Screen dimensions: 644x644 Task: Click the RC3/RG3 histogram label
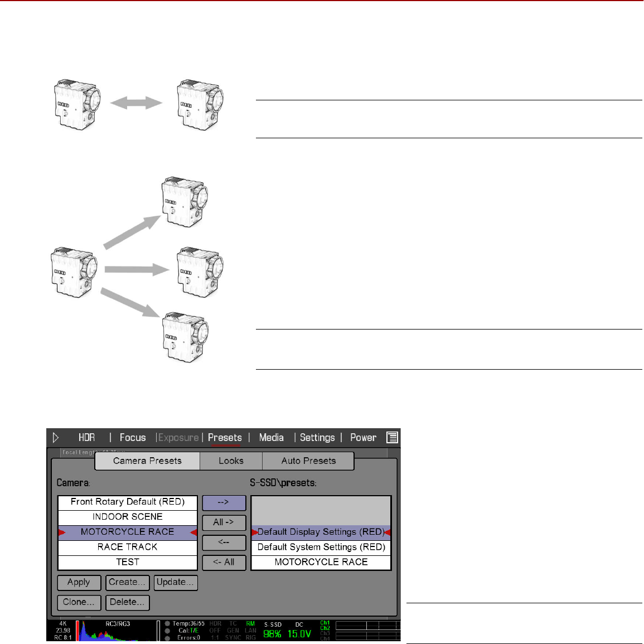click(118, 623)
